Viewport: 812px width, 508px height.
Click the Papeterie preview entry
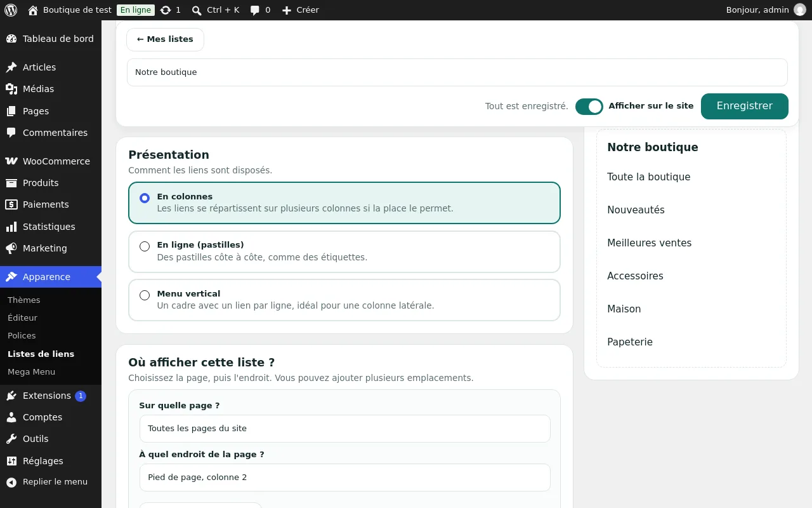coord(630,342)
